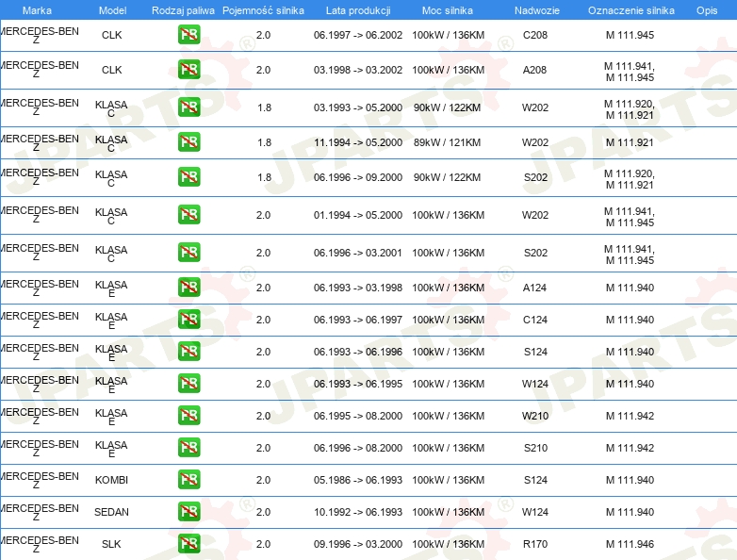Select the SEDAN model cell
737x560 pixels.
coord(111,512)
